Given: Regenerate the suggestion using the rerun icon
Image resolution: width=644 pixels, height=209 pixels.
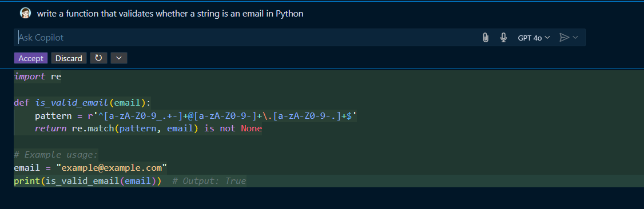Looking at the screenshot, I should [98, 58].
